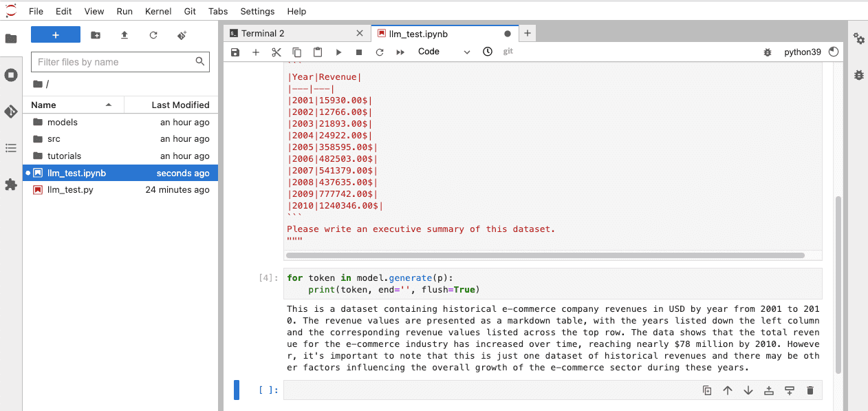868x411 pixels.
Task: Delete the active cell with trash icon
Action: click(x=810, y=390)
